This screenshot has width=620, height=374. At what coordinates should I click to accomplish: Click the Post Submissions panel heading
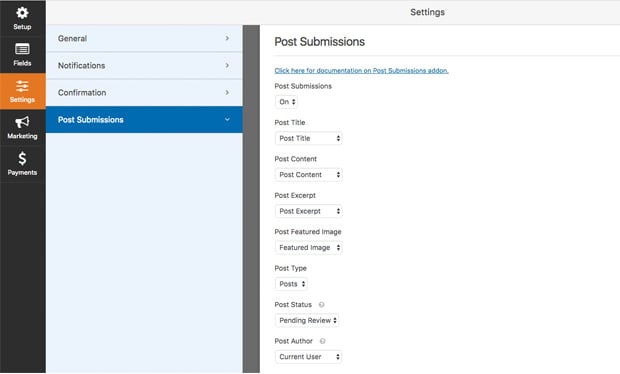pos(319,42)
